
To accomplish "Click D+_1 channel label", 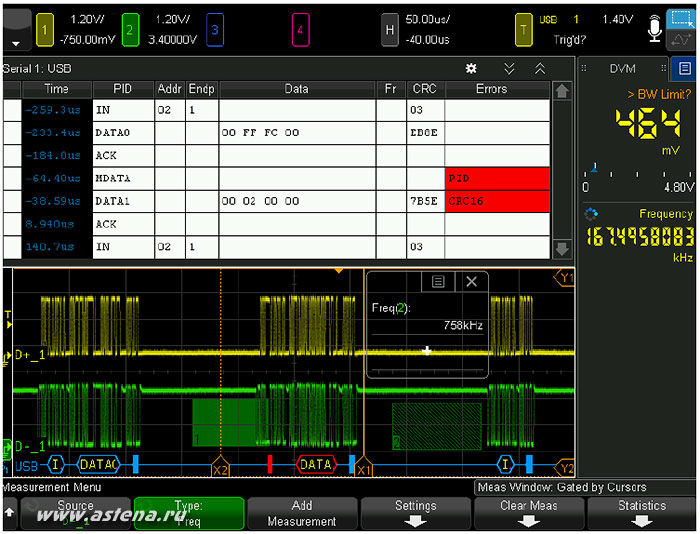I will coord(29,355).
